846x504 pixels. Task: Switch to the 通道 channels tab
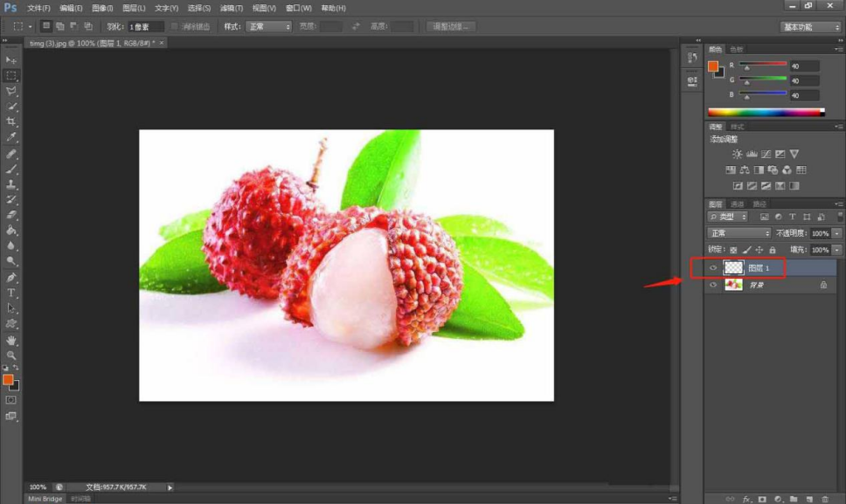[737, 204]
